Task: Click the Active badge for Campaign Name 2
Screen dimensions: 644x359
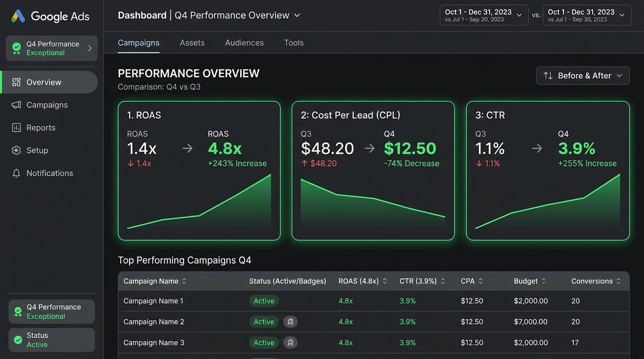Action: pos(264,322)
